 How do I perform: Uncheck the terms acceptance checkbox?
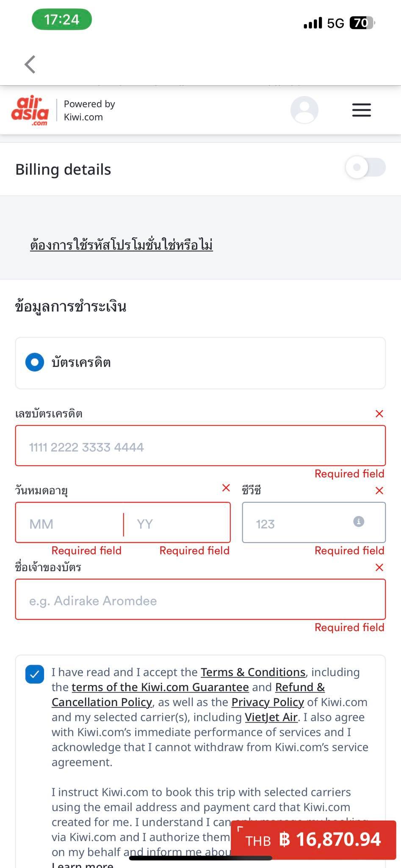pos(35,674)
